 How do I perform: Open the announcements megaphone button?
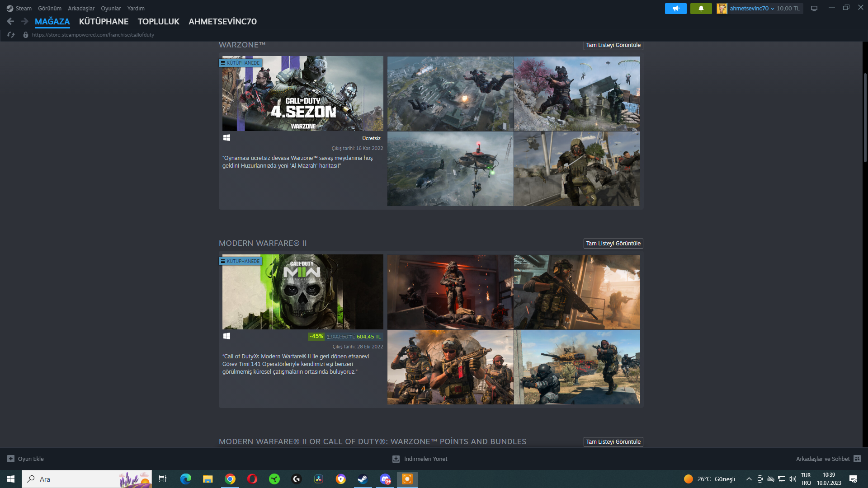675,9
